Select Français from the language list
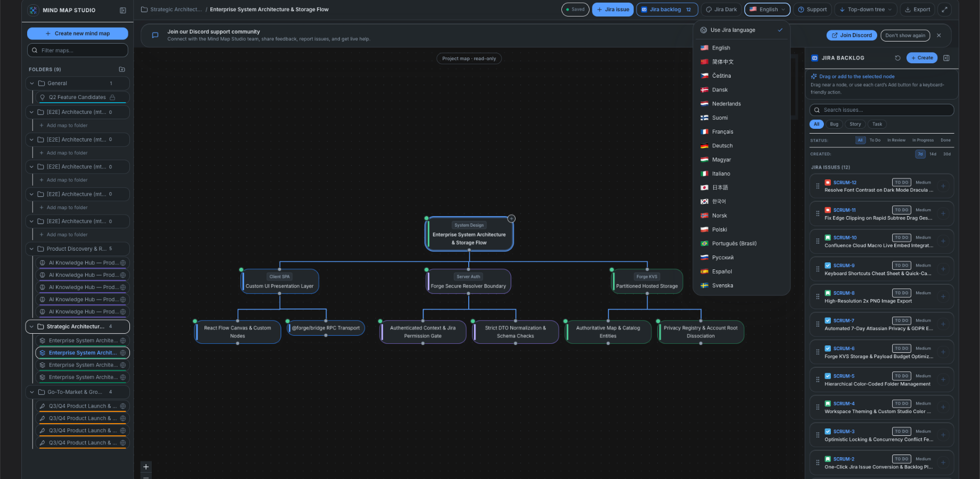This screenshot has height=479, width=980. (741, 132)
